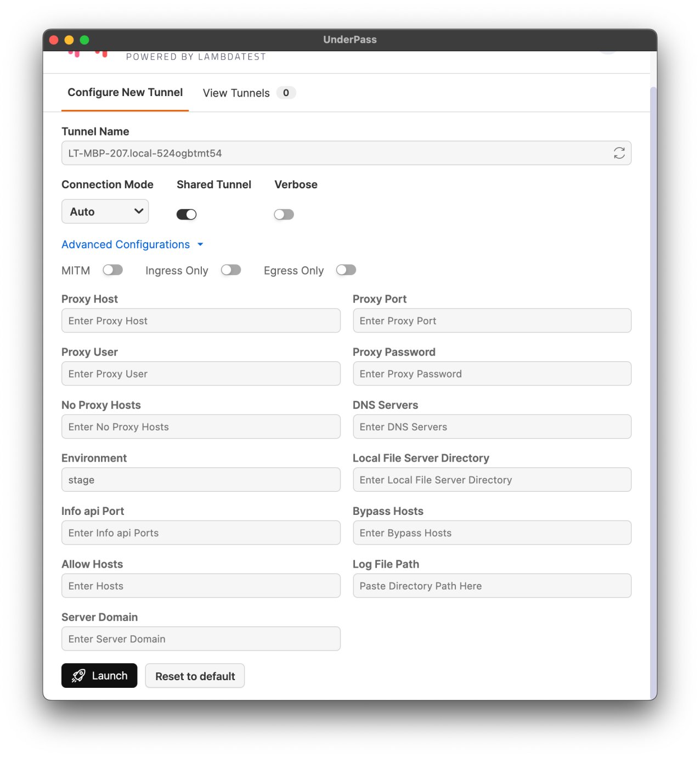Click the yellow minimize window button
Viewport: 700px width, 757px height.
pyautogui.click(x=69, y=40)
